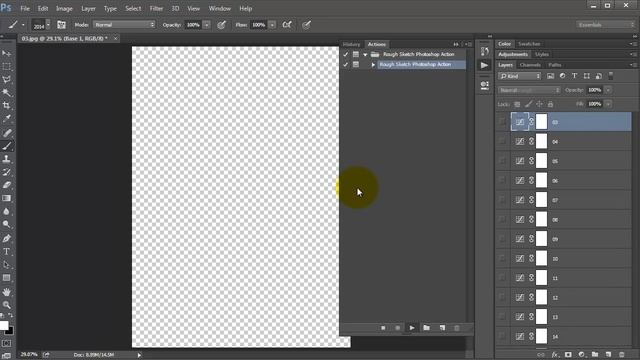Open brush Opacity dropdown arrow
The width and height of the screenshot is (640, 360).
[207, 25]
